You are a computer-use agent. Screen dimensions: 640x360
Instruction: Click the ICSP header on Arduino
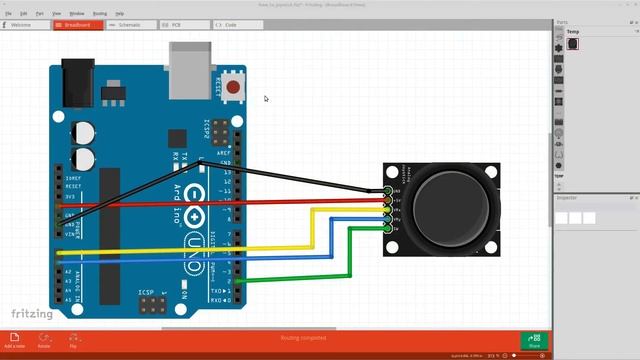(x=153, y=305)
